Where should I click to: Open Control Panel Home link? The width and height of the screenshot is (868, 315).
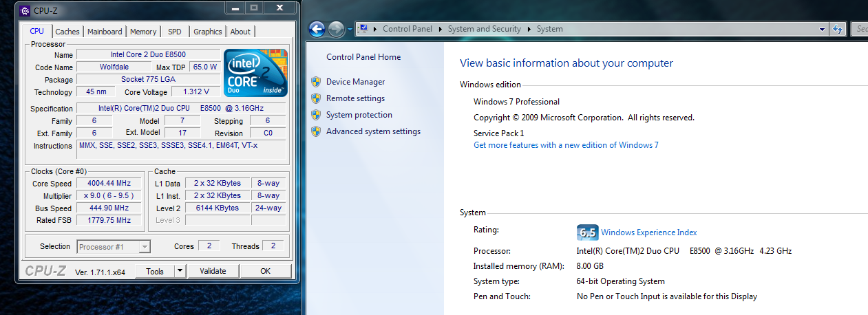[363, 57]
